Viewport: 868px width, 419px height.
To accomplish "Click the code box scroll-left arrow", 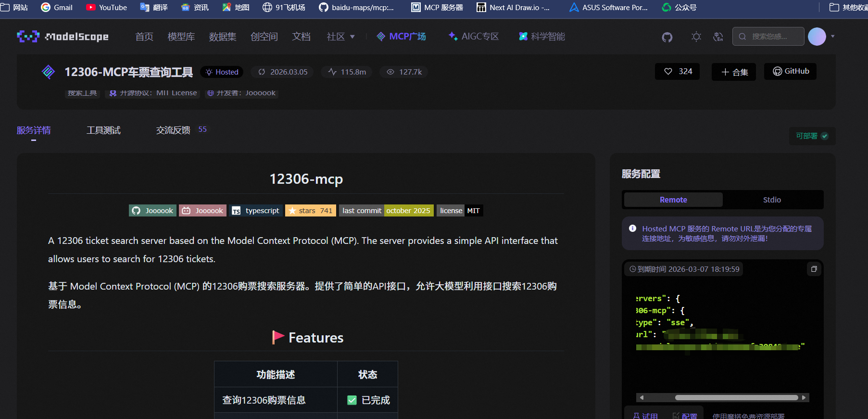I will click(x=642, y=397).
